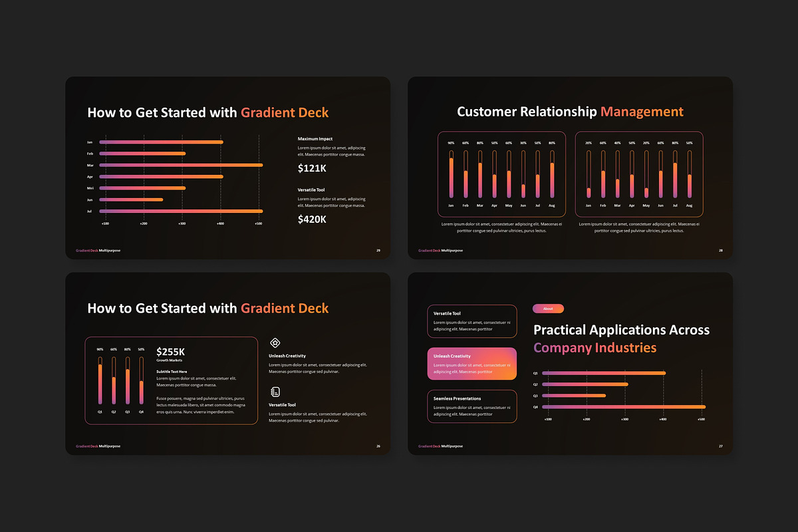This screenshot has height=532, width=798.
Task: Click the 30% Jun bar in slide 28's left chart
Action: (x=523, y=174)
